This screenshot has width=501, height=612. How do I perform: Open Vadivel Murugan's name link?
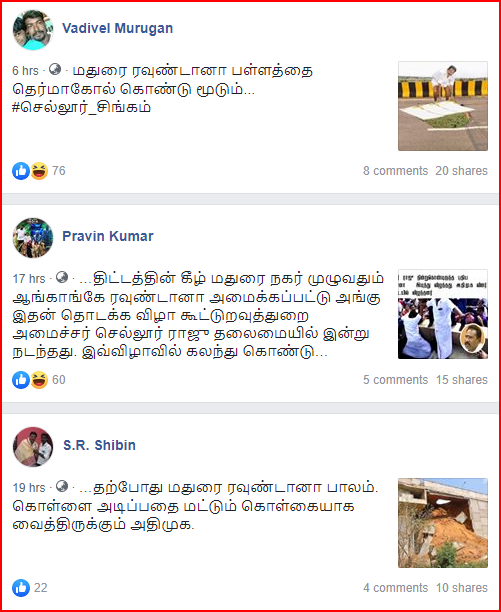pyautogui.click(x=117, y=28)
